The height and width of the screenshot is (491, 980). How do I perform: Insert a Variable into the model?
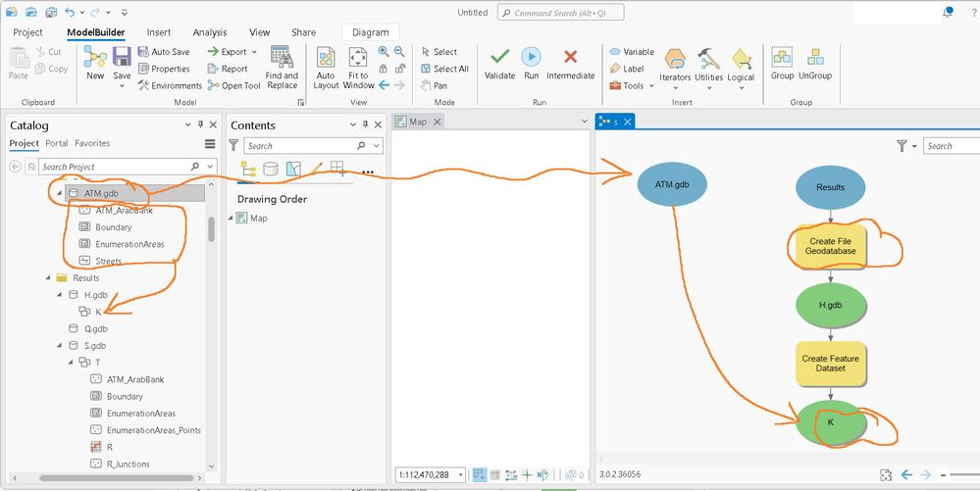(631, 52)
